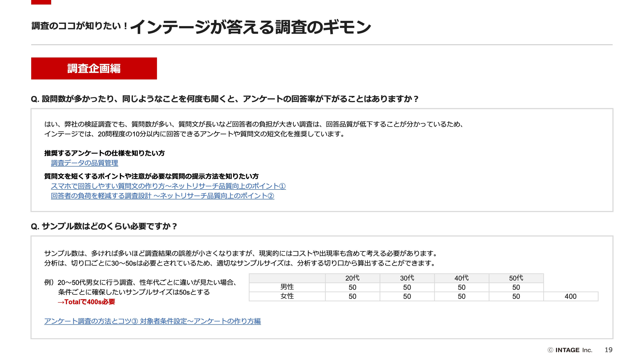The image size is (644, 362).
Task: Click the INTAGE Inc. copyright logo
Action: (570, 350)
